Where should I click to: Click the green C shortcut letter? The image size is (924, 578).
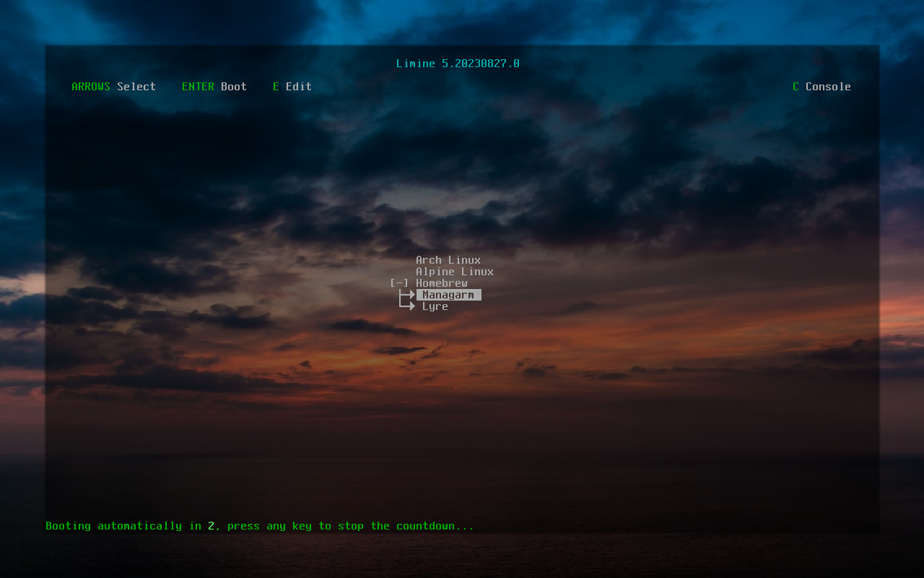tap(796, 86)
